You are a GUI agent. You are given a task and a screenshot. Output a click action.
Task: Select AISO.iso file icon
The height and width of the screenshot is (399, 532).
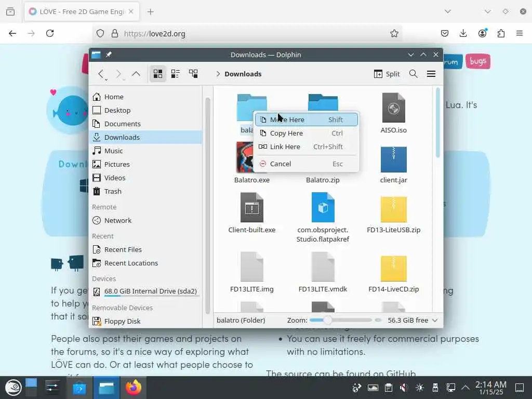(394, 108)
